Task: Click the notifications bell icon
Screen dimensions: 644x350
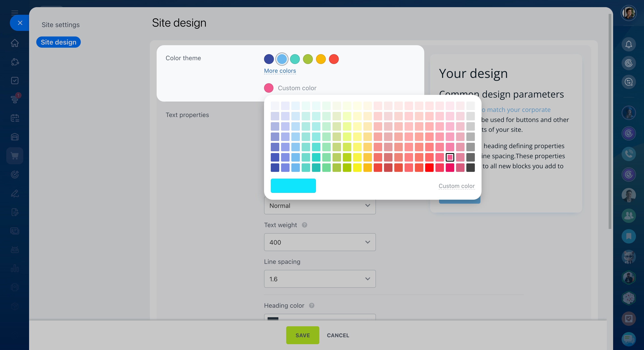Action: coord(629,45)
